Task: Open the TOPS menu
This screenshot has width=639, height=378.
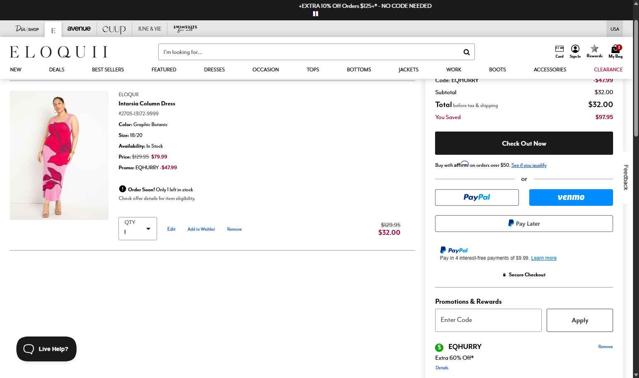Action: click(313, 70)
